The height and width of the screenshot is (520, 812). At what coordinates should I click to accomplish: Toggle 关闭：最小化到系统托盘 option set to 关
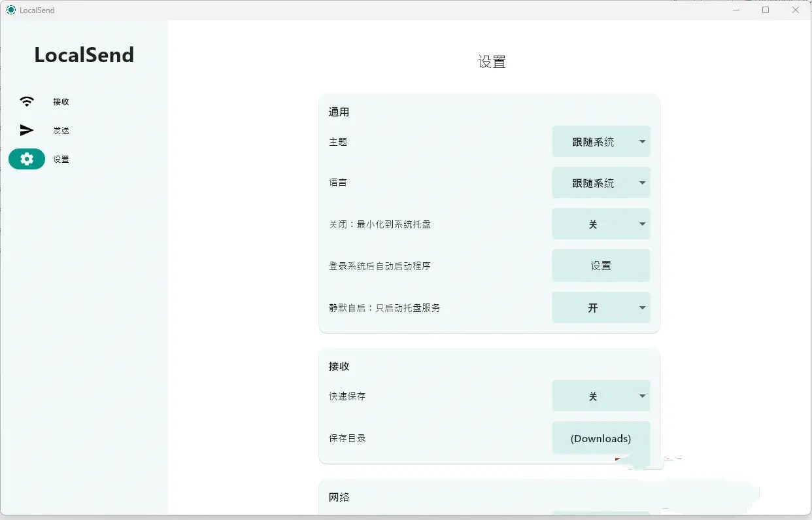click(600, 224)
